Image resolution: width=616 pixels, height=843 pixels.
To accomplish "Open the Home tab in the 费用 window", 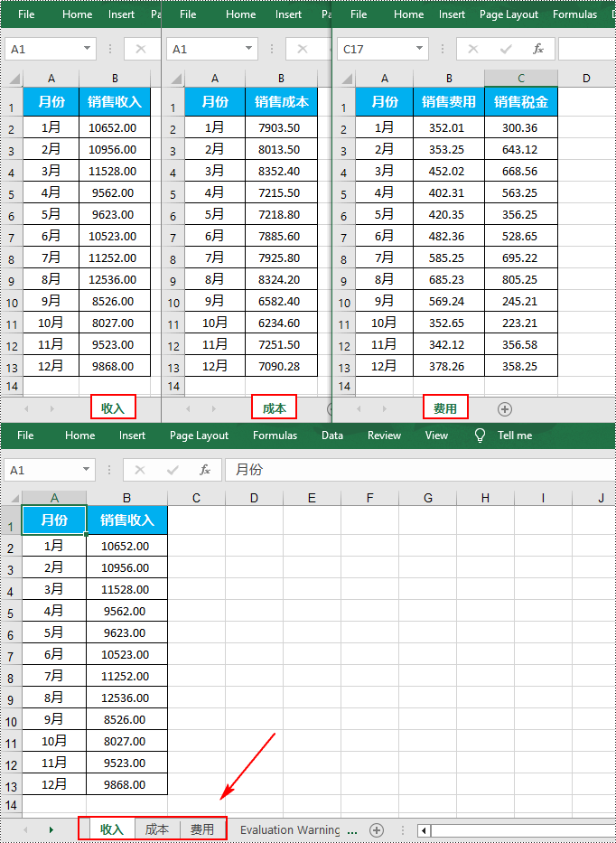I will pyautogui.click(x=408, y=14).
